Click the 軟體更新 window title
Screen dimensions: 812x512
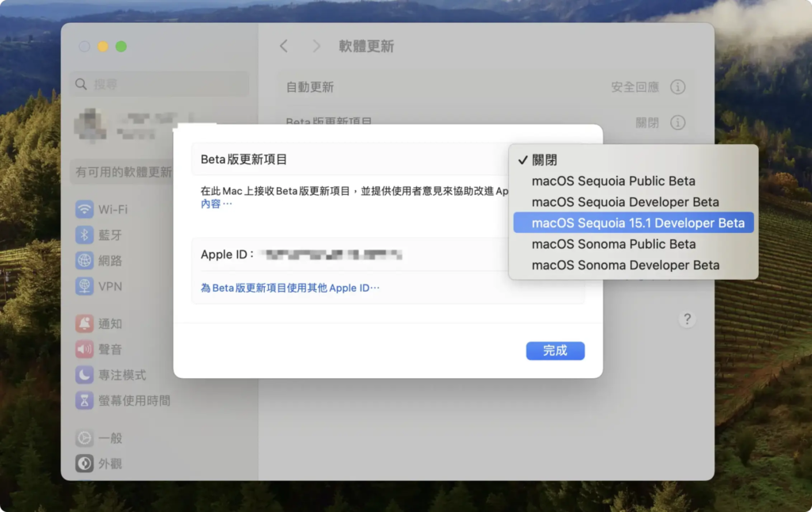click(366, 46)
